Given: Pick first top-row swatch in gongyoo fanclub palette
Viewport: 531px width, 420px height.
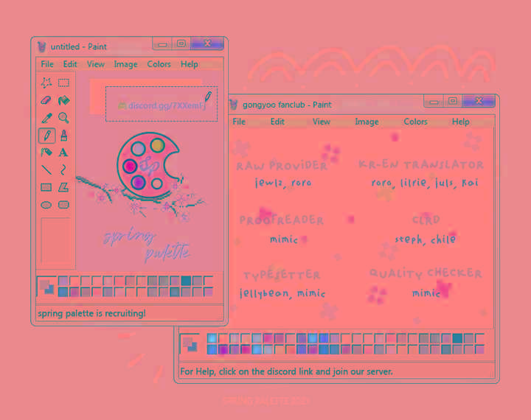Looking at the screenshot, I should point(212,338).
